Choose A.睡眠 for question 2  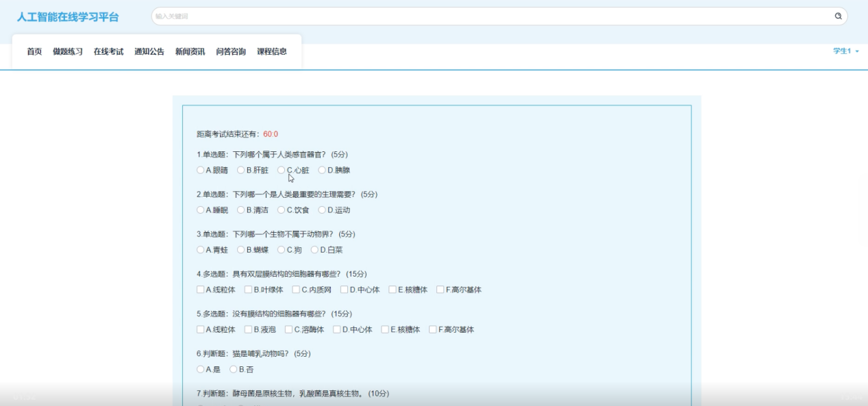[x=201, y=210]
